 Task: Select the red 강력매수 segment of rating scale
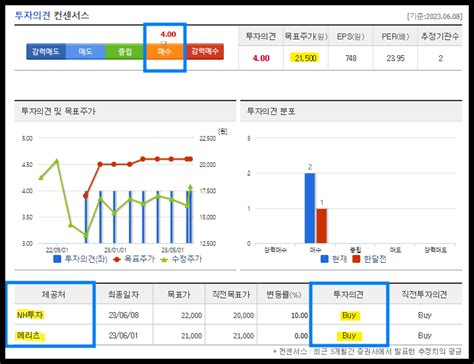(205, 52)
